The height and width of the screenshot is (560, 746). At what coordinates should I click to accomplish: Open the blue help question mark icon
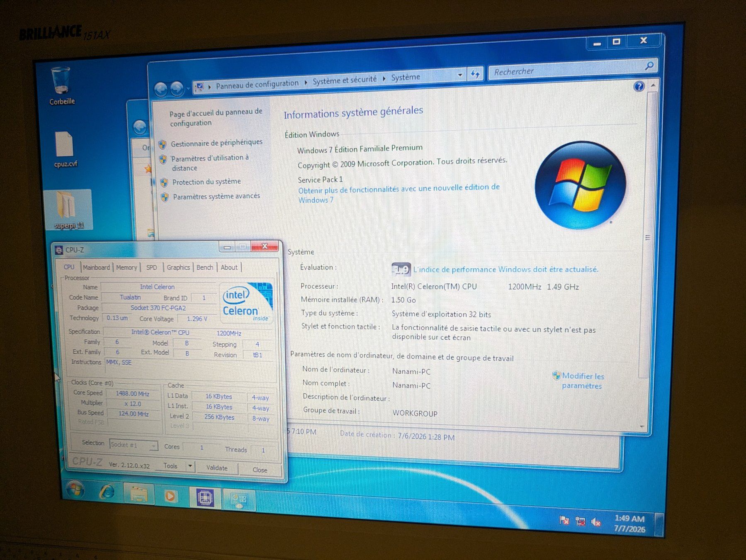click(639, 86)
